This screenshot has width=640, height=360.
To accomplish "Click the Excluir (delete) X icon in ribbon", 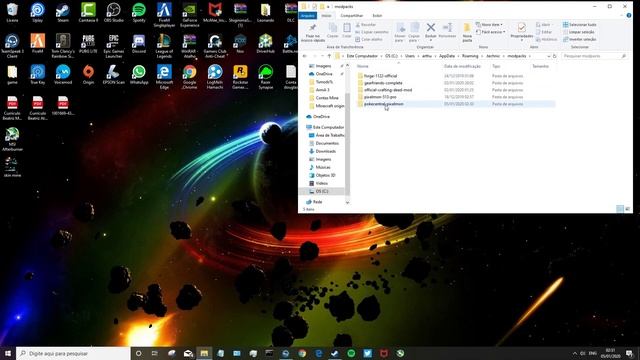I will click(431, 28).
